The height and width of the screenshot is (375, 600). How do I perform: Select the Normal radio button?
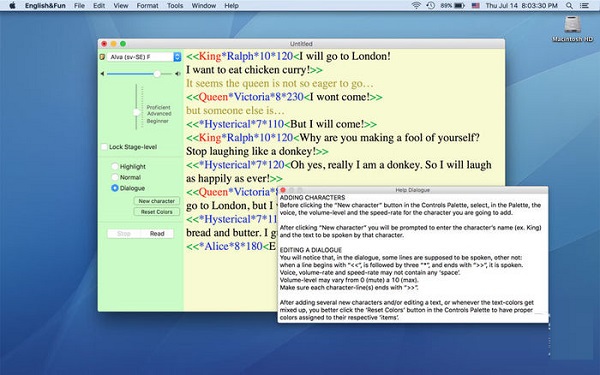pyautogui.click(x=115, y=177)
